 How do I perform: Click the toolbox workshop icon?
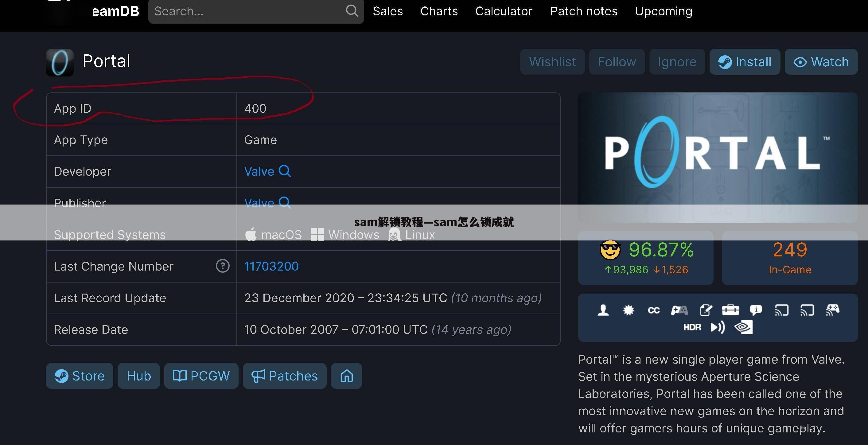730,310
